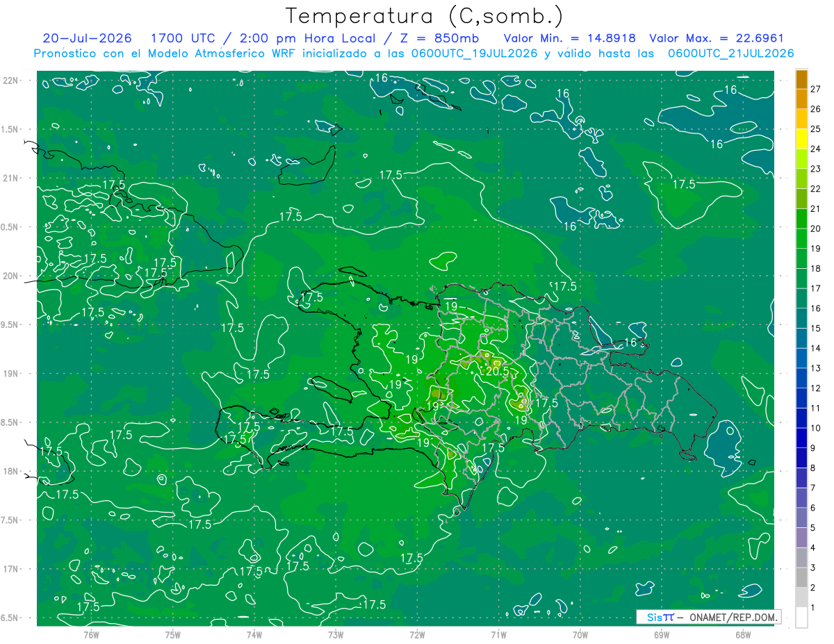The width and height of the screenshot is (834, 644).
Task: Click the blue color bar segment between 12 and 13
Action: pos(801,379)
